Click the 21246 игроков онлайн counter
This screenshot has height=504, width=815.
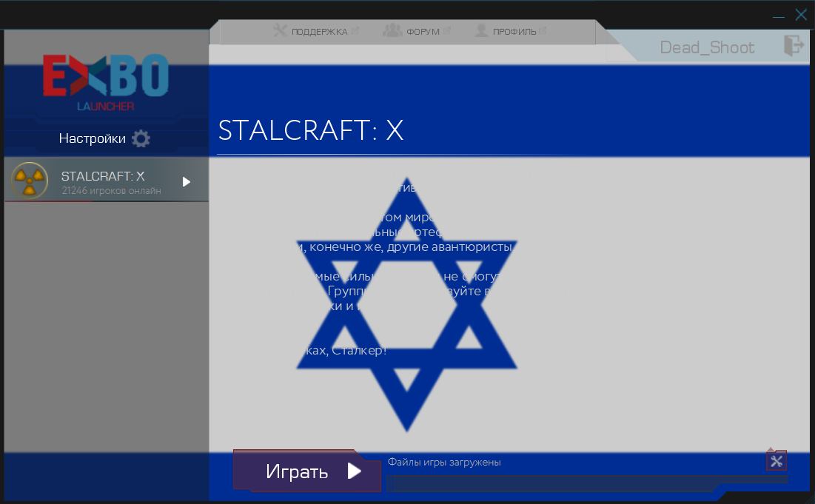click(111, 191)
